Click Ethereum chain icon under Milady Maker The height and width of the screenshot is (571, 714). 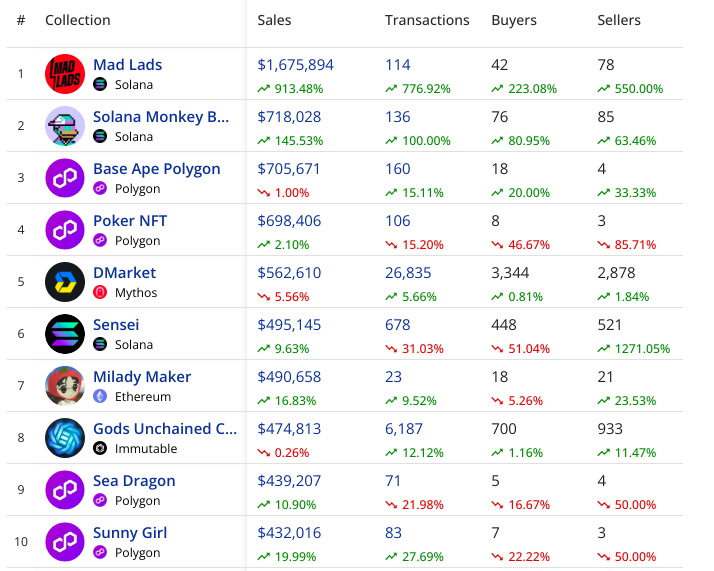point(100,396)
